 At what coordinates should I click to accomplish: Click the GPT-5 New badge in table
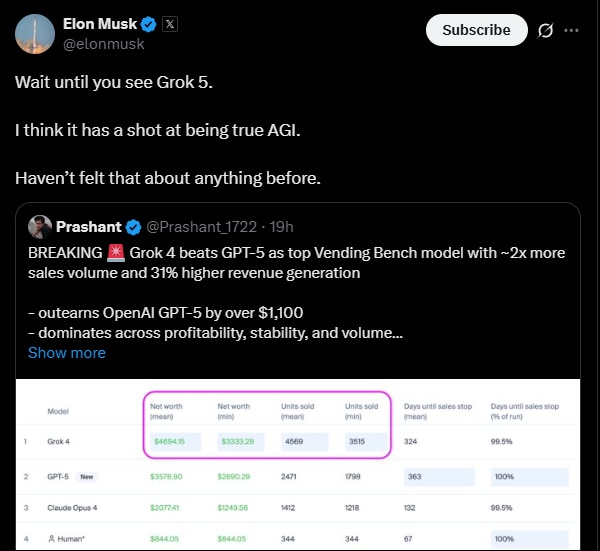click(x=86, y=477)
